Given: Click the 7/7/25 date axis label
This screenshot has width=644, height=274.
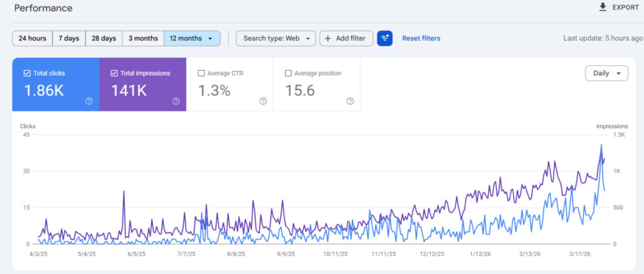Looking at the screenshot, I should point(186,254).
